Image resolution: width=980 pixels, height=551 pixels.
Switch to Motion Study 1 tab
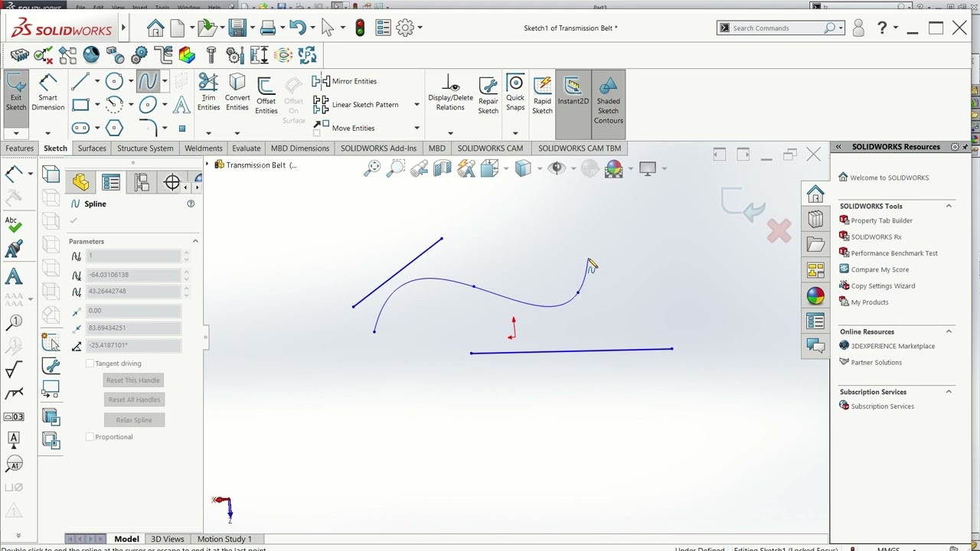224,539
